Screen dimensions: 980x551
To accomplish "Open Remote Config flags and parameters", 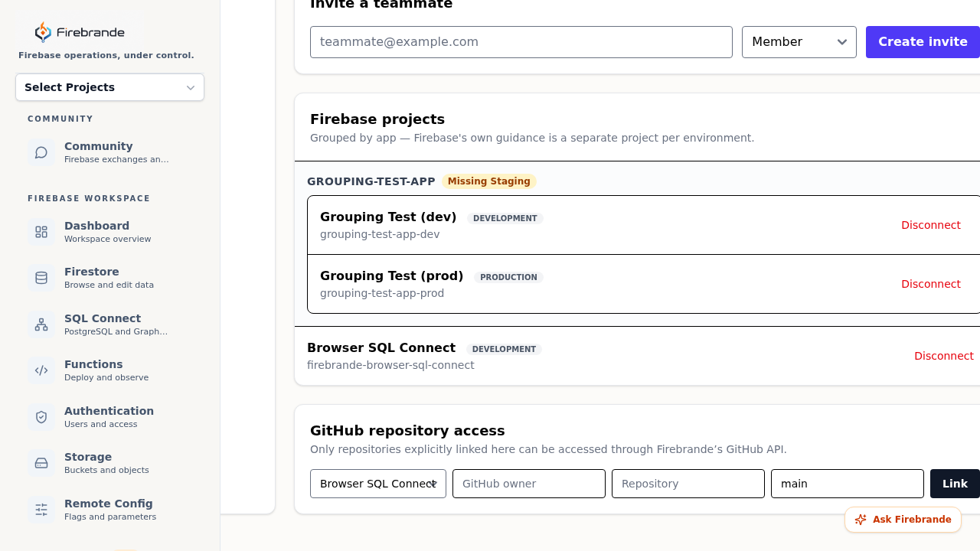I will [109, 510].
